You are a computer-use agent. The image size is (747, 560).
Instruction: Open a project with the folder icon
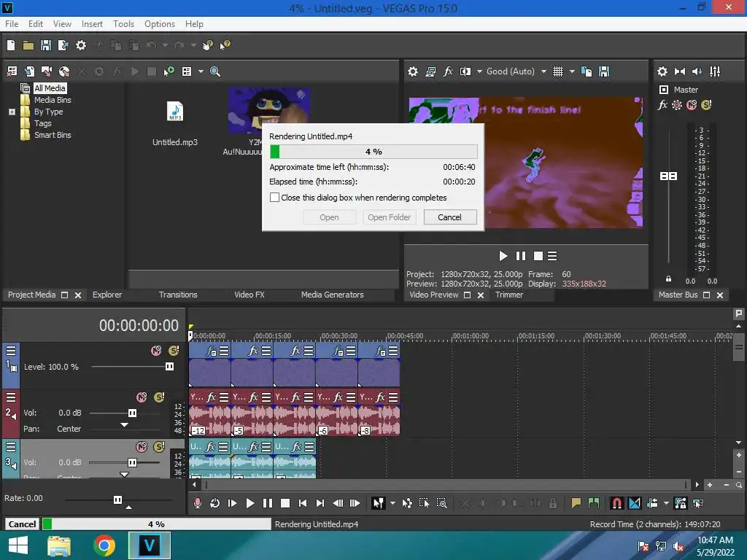pyautogui.click(x=28, y=45)
